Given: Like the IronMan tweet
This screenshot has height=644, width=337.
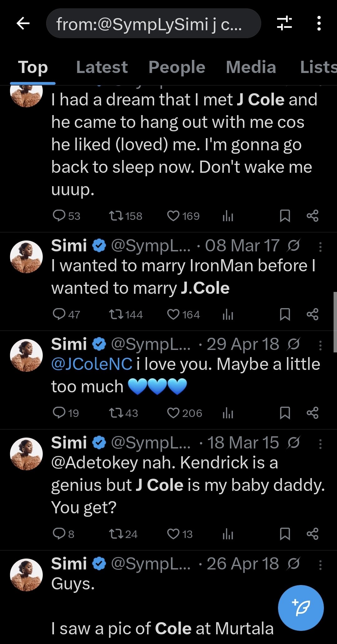Looking at the screenshot, I should (x=173, y=314).
